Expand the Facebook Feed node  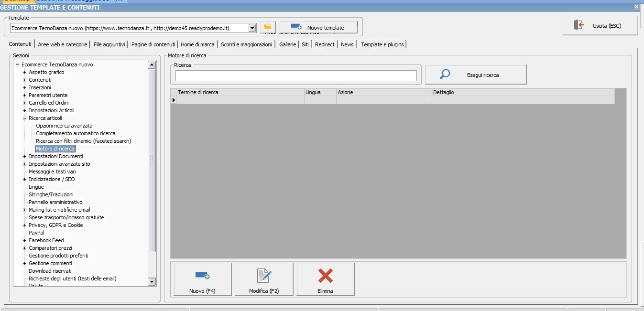click(25, 240)
